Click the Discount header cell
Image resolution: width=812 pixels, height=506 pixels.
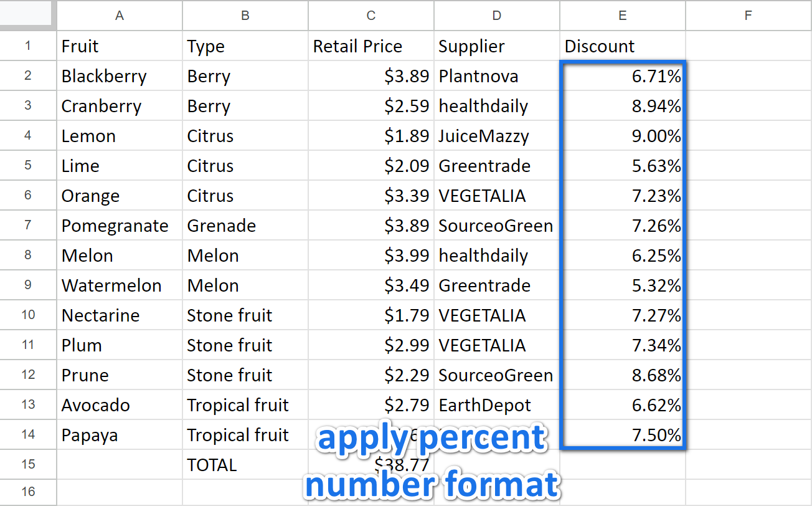[x=623, y=46]
